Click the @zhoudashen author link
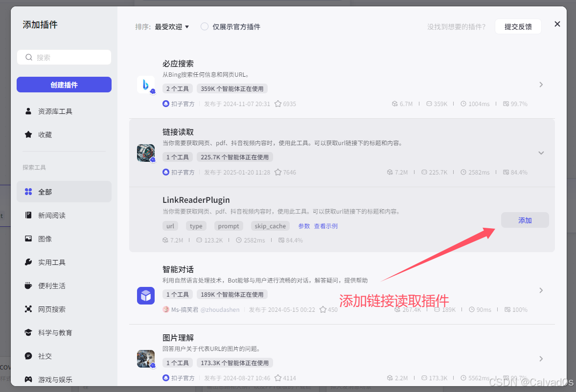The image size is (576, 392). (x=220, y=309)
